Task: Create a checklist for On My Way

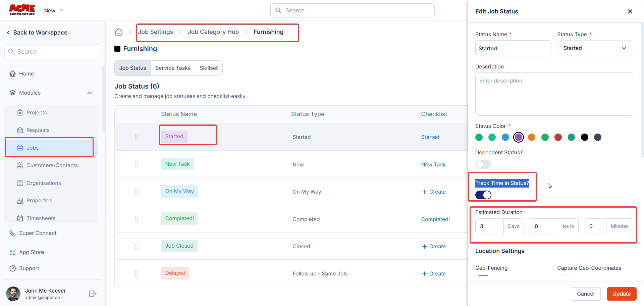Action: pos(434,192)
